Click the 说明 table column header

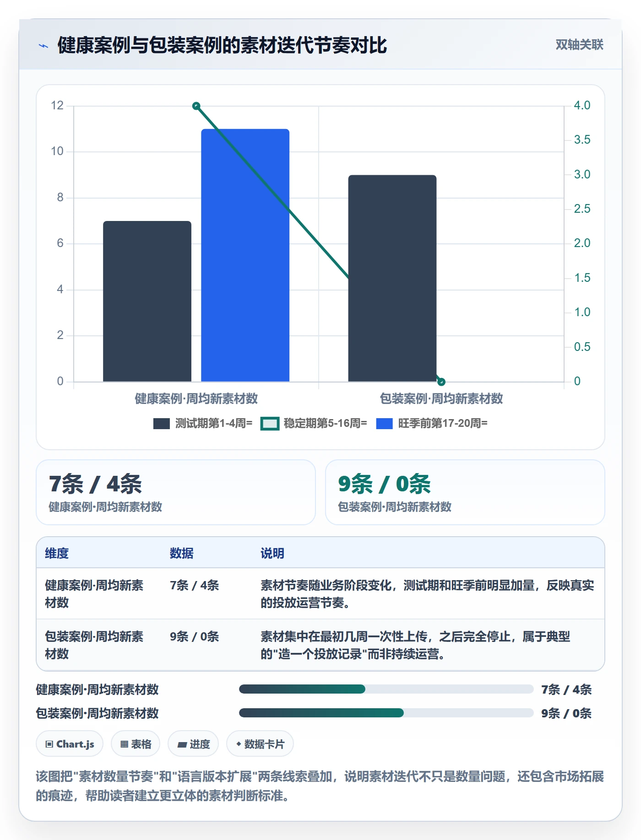coord(272,553)
